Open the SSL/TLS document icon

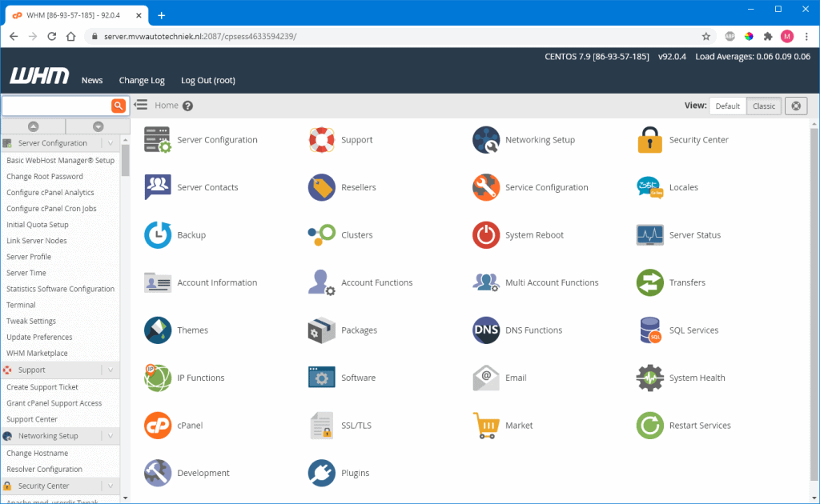pos(322,425)
